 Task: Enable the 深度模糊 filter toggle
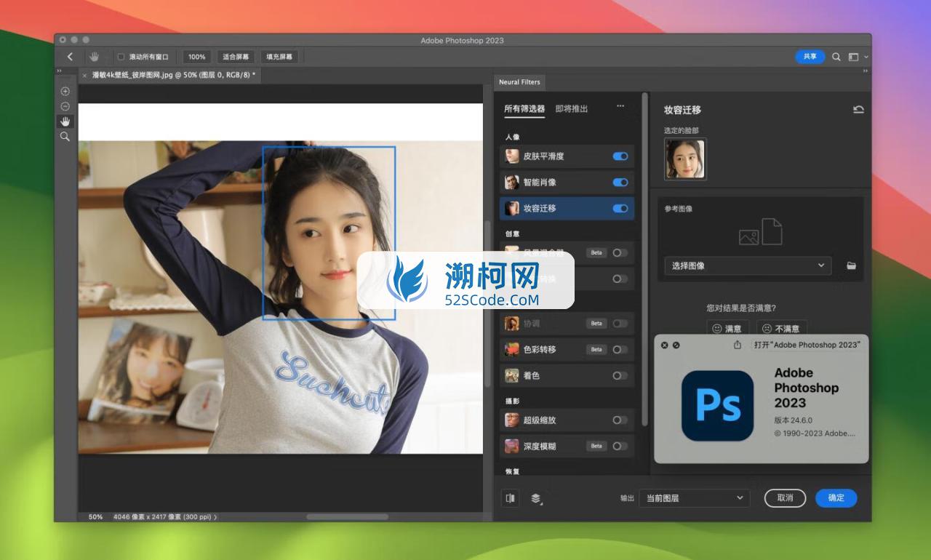[x=620, y=446]
